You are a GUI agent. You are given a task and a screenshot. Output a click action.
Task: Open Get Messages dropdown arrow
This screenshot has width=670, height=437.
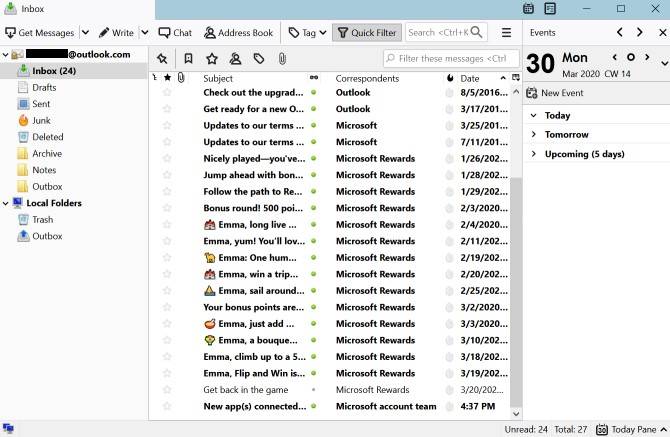(x=85, y=32)
